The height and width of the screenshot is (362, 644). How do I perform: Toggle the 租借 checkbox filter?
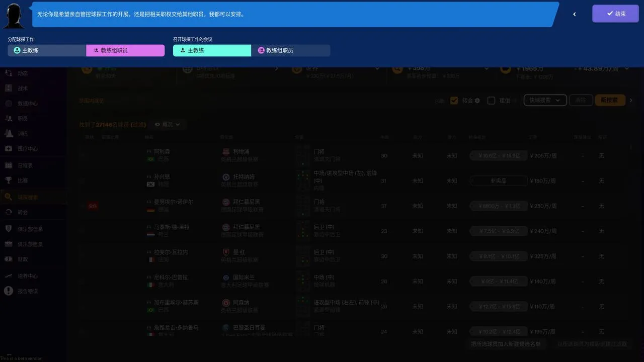pyautogui.click(x=492, y=101)
